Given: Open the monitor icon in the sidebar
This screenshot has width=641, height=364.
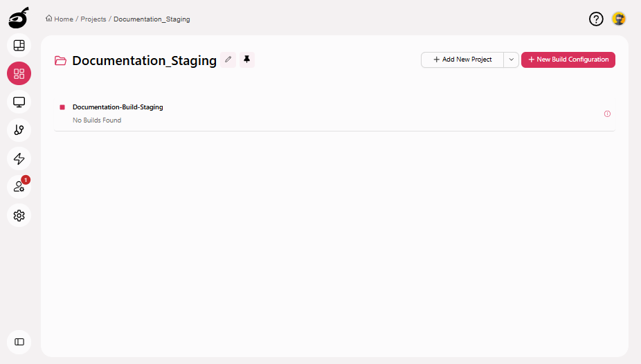Looking at the screenshot, I should [x=19, y=102].
